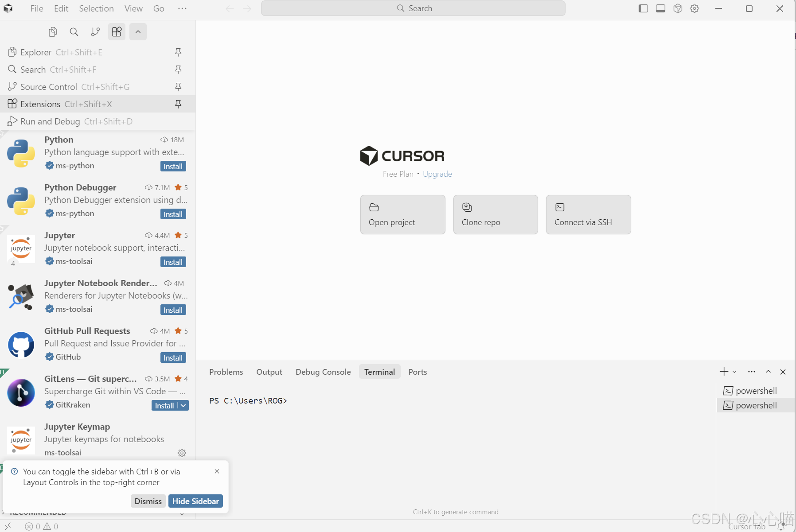
Task: Open the Selection menu
Action: click(96, 8)
